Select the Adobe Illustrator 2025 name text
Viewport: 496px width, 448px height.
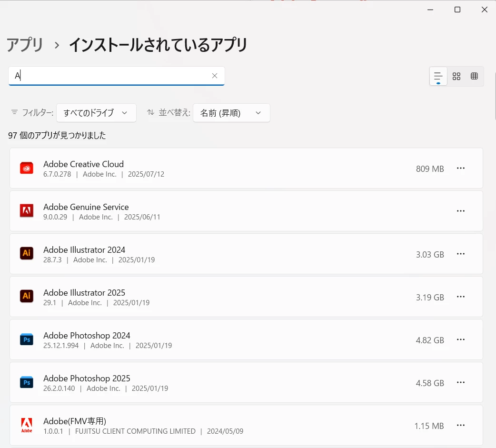click(84, 292)
